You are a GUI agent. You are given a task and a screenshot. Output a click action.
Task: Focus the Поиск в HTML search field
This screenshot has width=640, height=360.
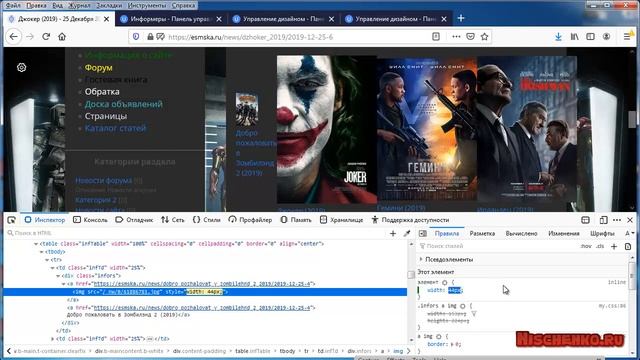pos(196,233)
